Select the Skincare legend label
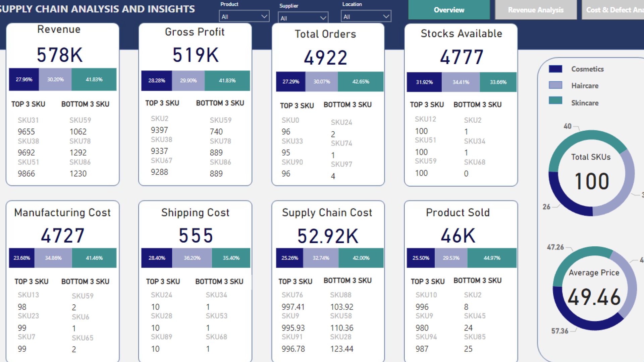Image resolution: width=644 pixels, height=362 pixels. point(585,103)
